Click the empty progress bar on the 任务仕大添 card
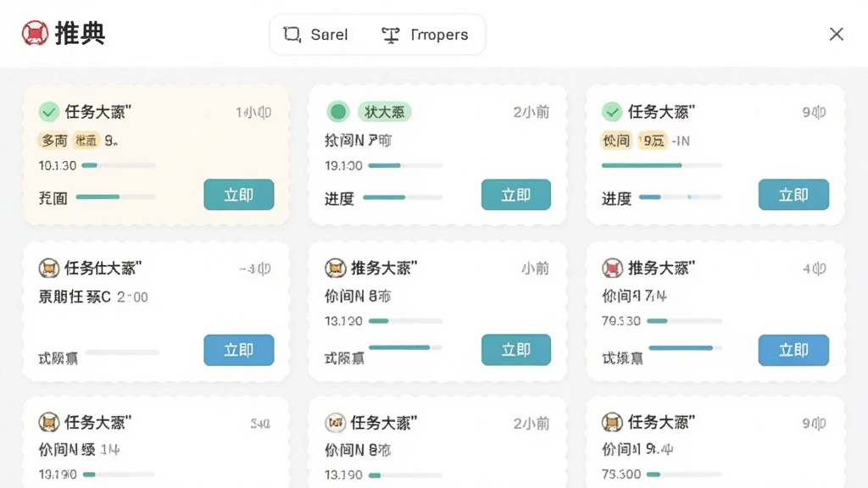 [x=122, y=352]
